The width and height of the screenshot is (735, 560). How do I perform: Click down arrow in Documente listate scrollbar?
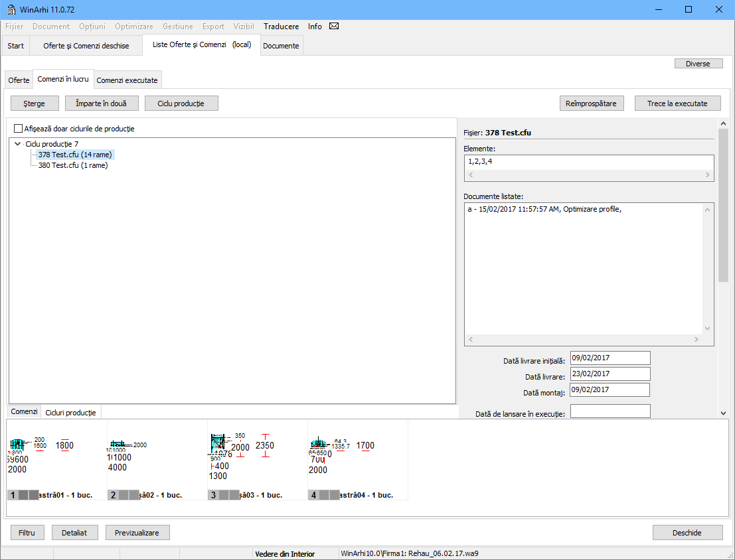707,328
